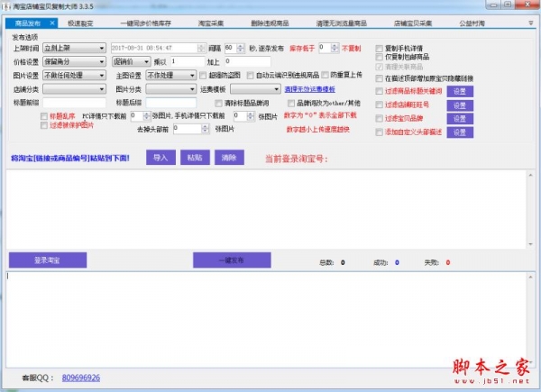Expand the 图片分类 dropdown
The height and width of the screenshot is (392, 541).
170,89
